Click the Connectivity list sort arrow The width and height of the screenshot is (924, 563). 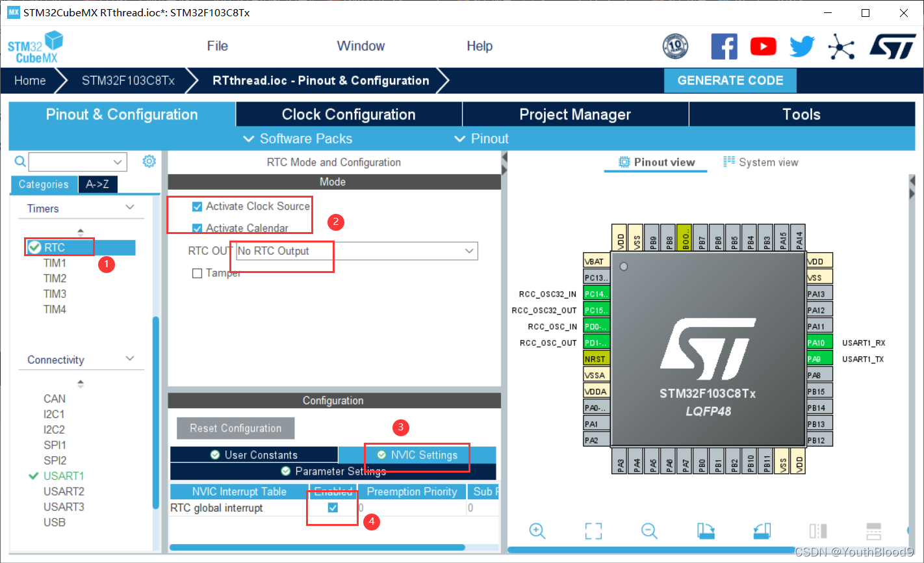coord(81,383)
